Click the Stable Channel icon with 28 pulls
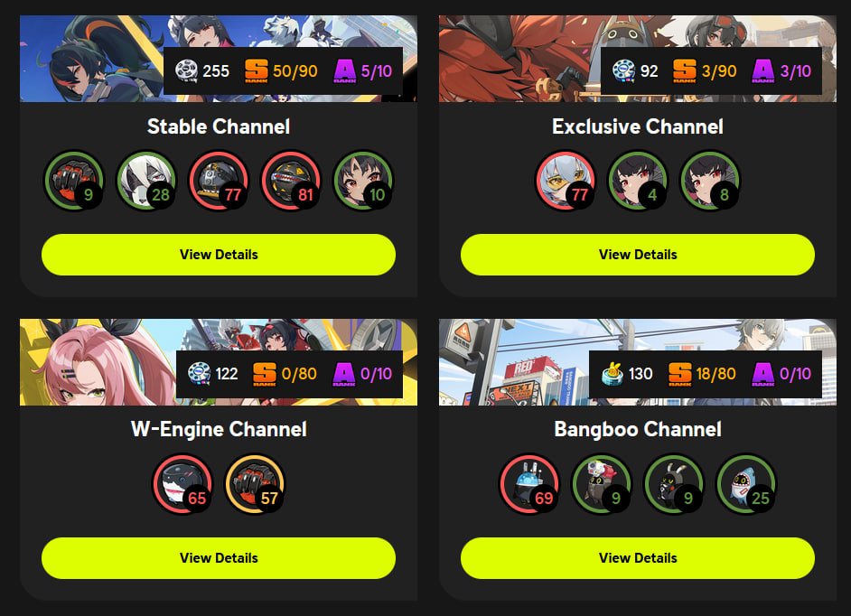 [x=146, y=180]
